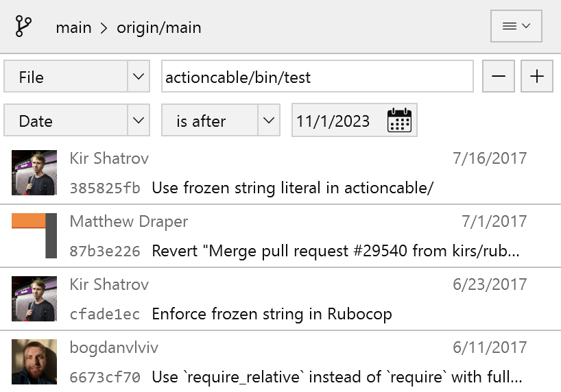
Task: Click Matthew Draper's orange avatar
Action: click(x=34, y=236)
